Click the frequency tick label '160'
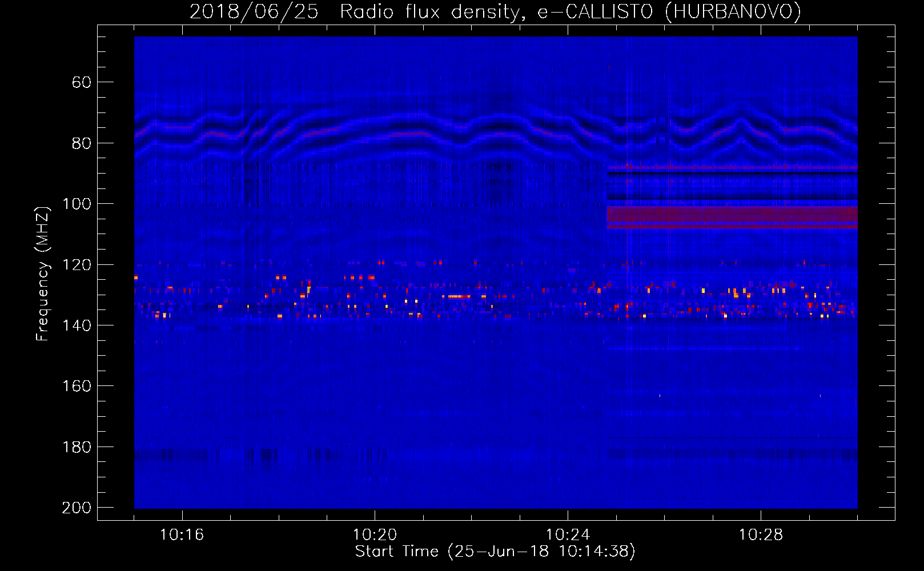This screenshot has width=924, height=571. tap(77, 386)
